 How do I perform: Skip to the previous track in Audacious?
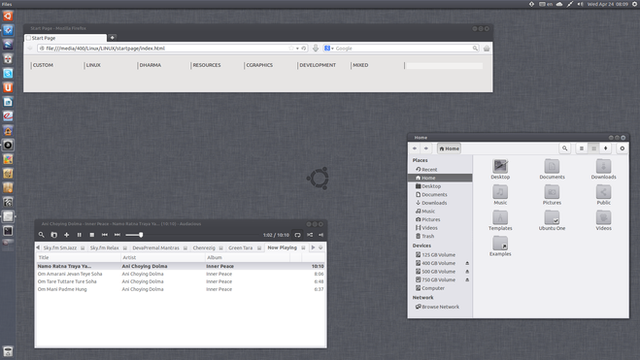(x=104, y=235)
